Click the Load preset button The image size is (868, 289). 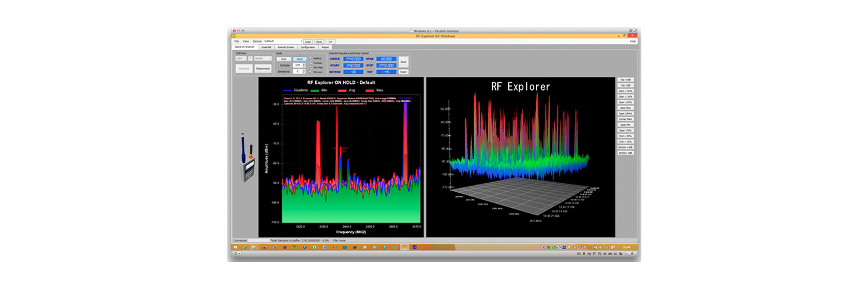308,41
